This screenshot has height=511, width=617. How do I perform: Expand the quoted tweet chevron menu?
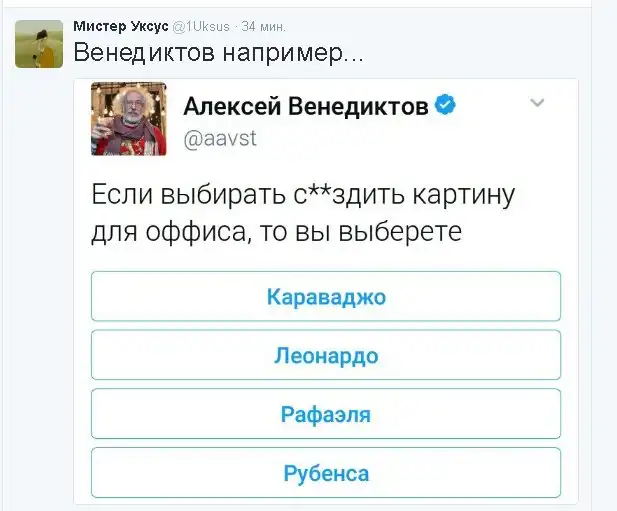(x=537, y=102)
